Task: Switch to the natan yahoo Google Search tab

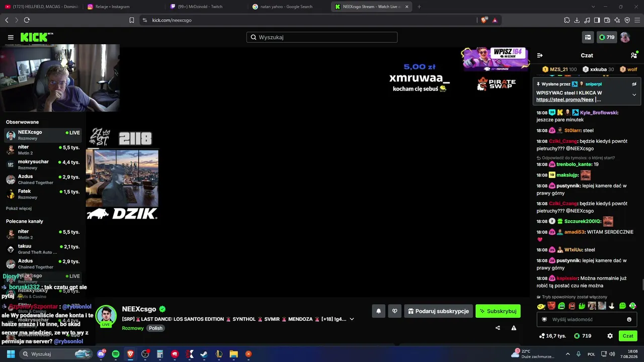Action: tap(288, 7)
